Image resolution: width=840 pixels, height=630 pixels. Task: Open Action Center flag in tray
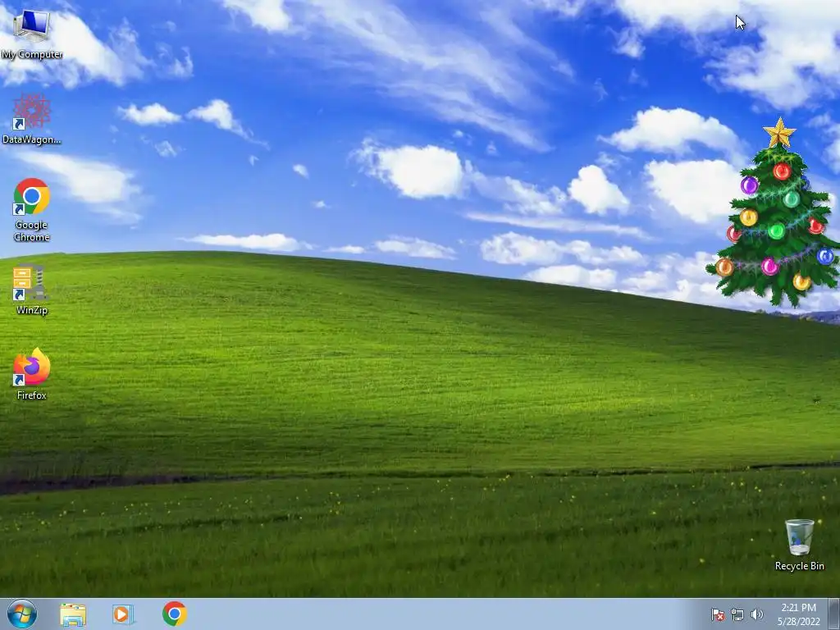[x=718, y=614]
